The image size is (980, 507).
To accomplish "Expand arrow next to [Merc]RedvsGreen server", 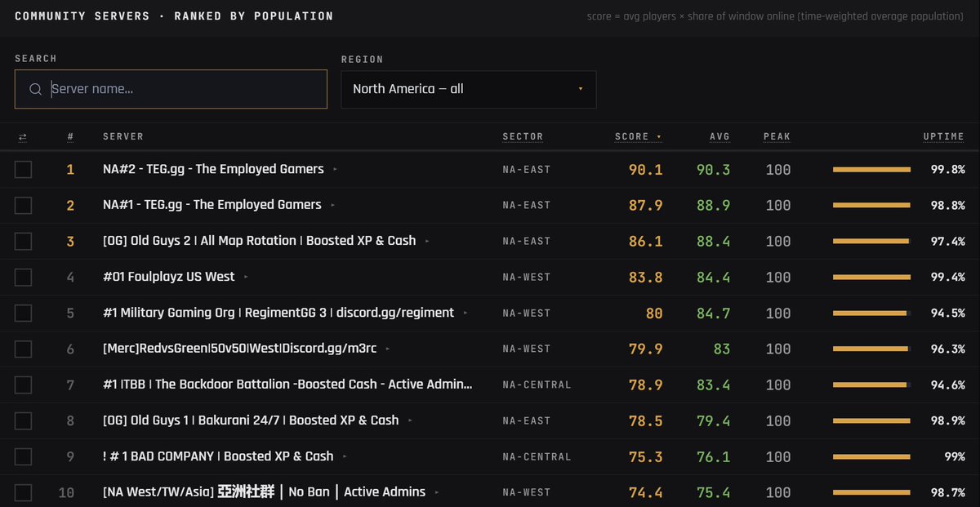I will point(387,349).
